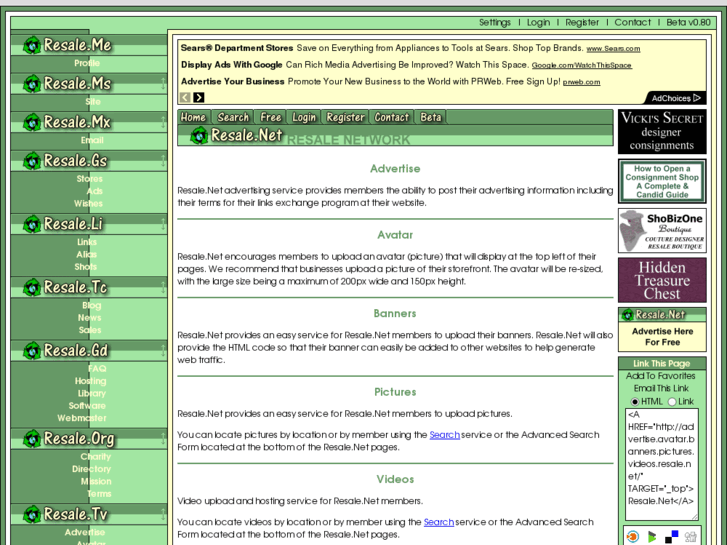Go to previous ad with left arrow
This screenshot has height=545, width=727.
point(185,97)
